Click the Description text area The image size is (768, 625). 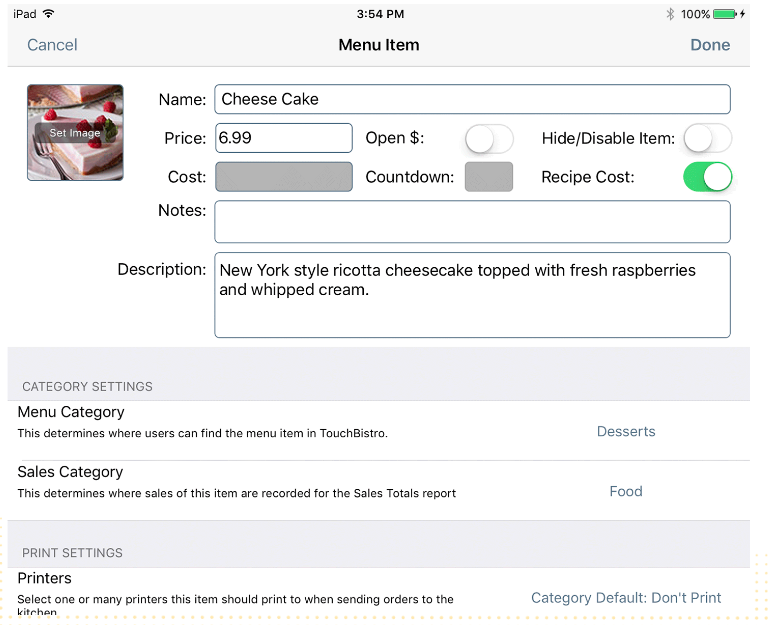472,295
